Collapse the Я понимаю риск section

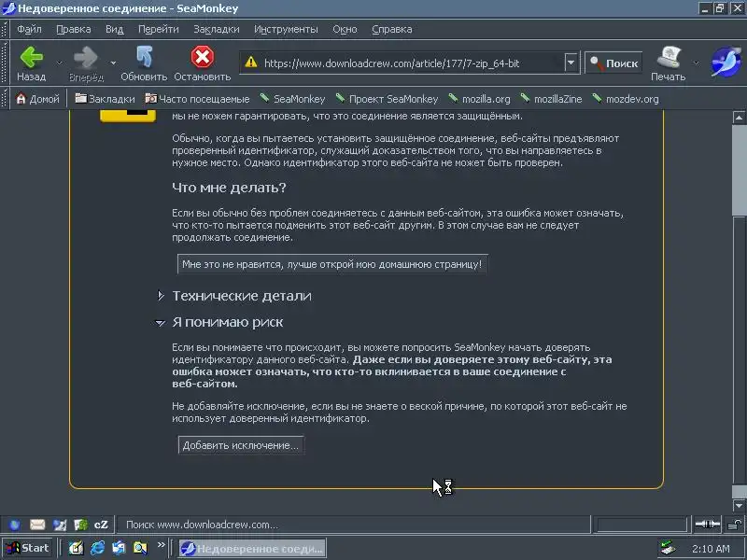161,323
